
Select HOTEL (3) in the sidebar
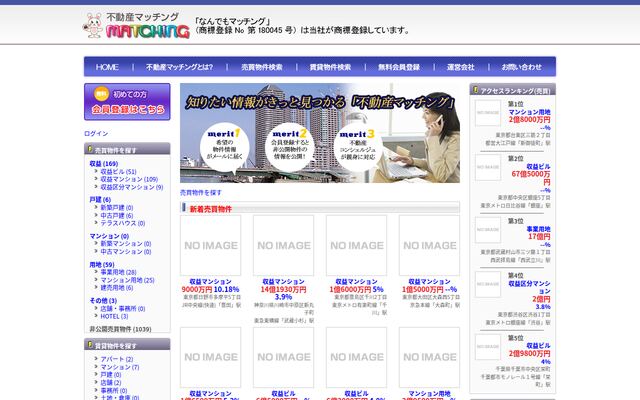tap(114, 316)
